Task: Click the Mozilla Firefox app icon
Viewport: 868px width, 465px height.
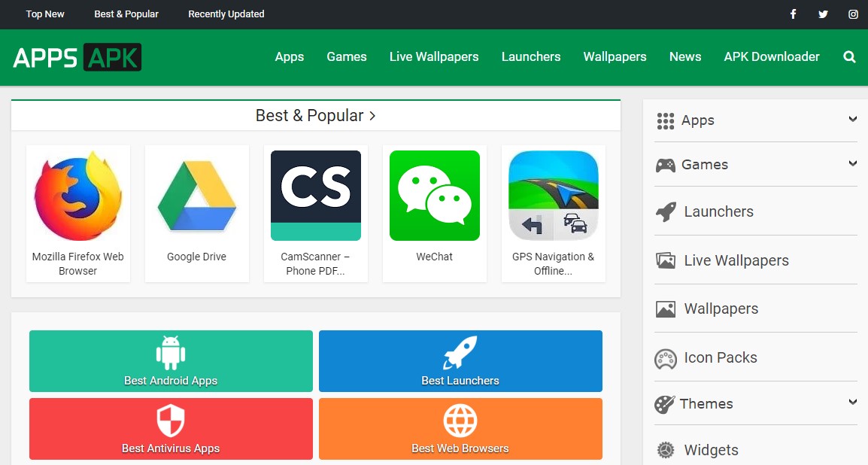Action: pyautogui.click(x=78, y=196)
